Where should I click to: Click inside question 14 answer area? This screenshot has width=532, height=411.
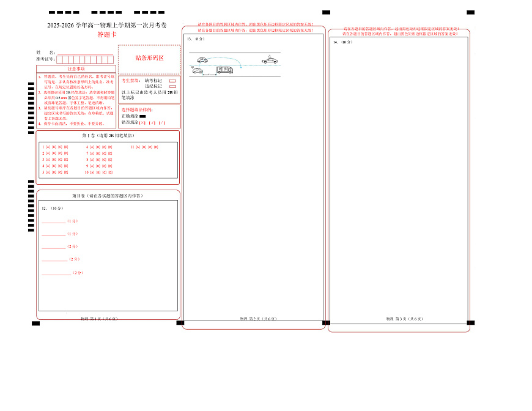[x=399, y=183]
